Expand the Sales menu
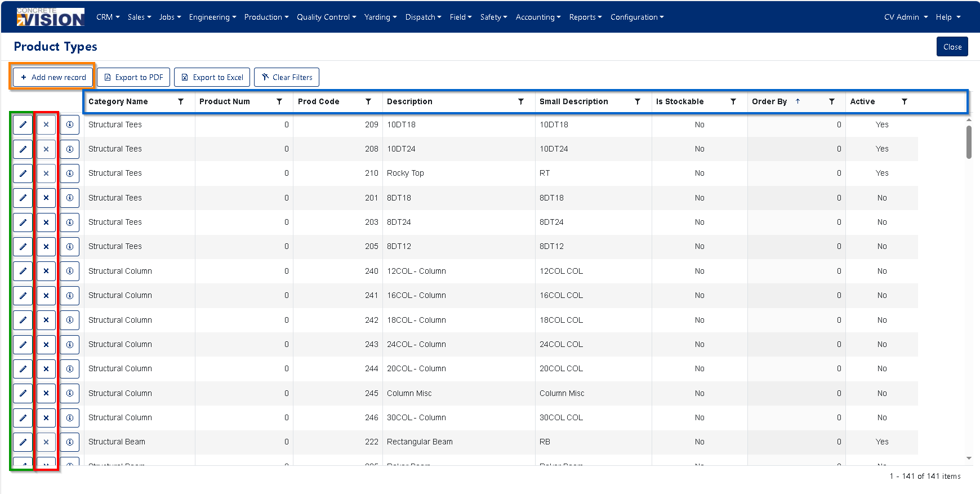The width and height of the screenshot is (980, 494). pos(139,17)
